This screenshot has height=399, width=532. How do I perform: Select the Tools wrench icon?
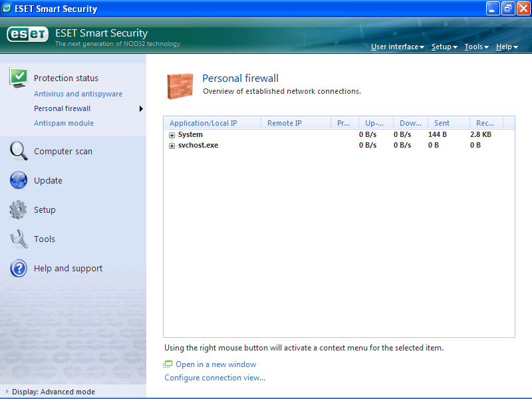(19, 239)
